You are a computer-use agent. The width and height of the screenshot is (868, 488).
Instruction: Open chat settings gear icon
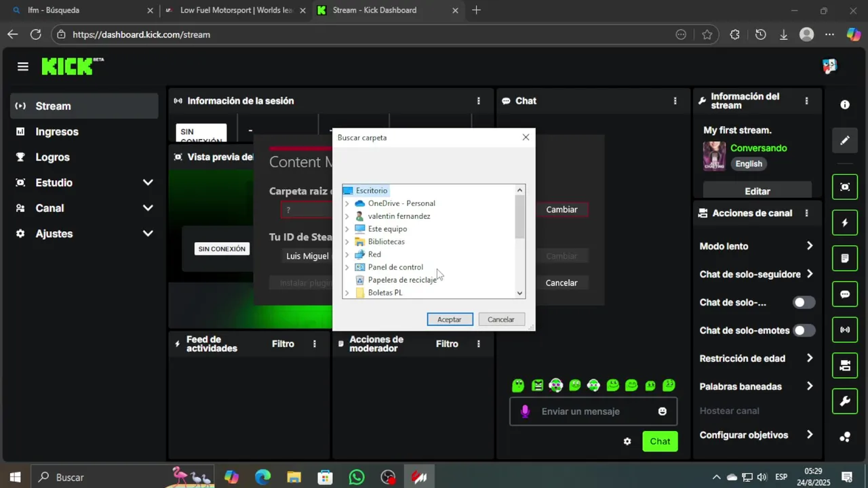[627, 441]
